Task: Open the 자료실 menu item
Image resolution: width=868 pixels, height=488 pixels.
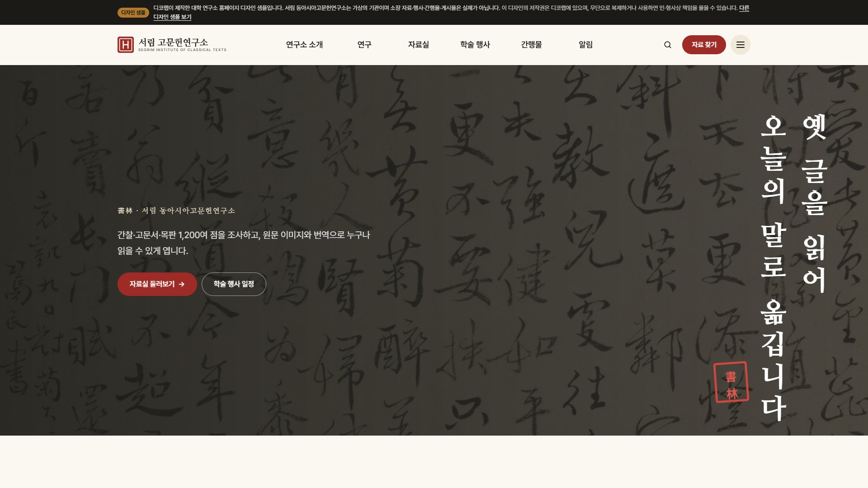Action: click(418, 45)
